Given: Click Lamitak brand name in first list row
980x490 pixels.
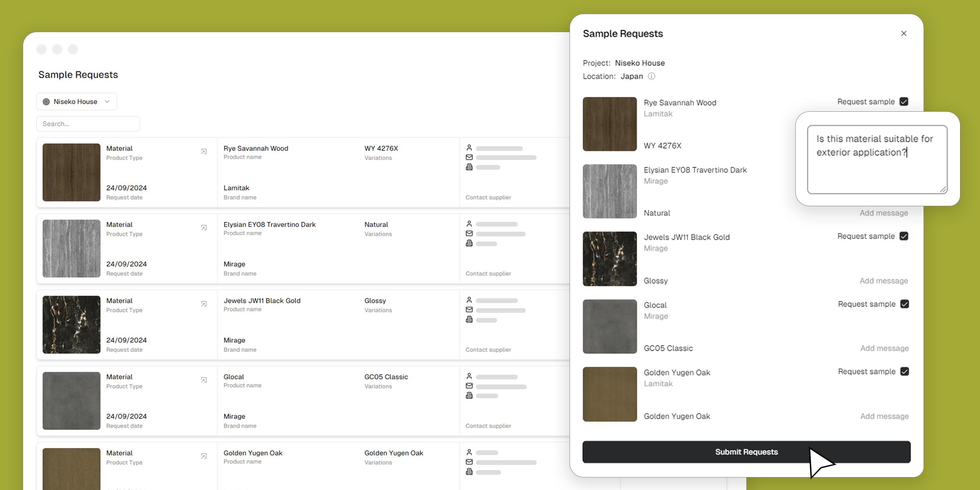Looking at the screenshot, I should click(x=236, y=188).
